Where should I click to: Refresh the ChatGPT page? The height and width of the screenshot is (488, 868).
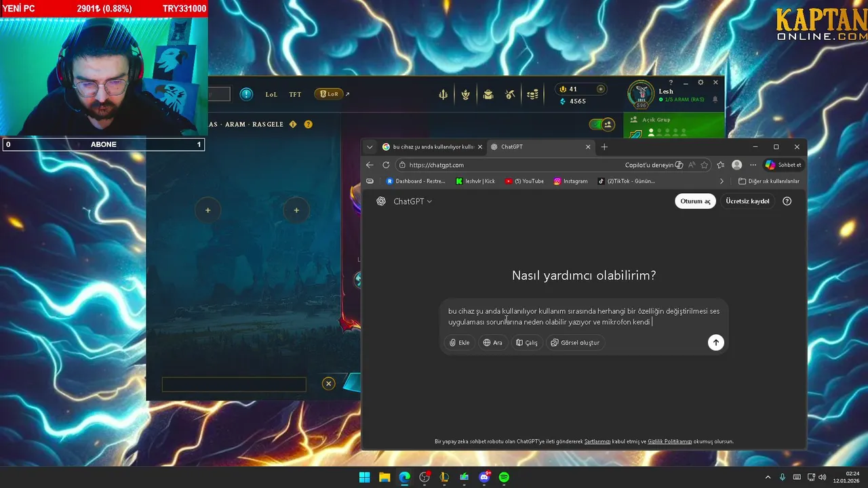click(386, 165)
